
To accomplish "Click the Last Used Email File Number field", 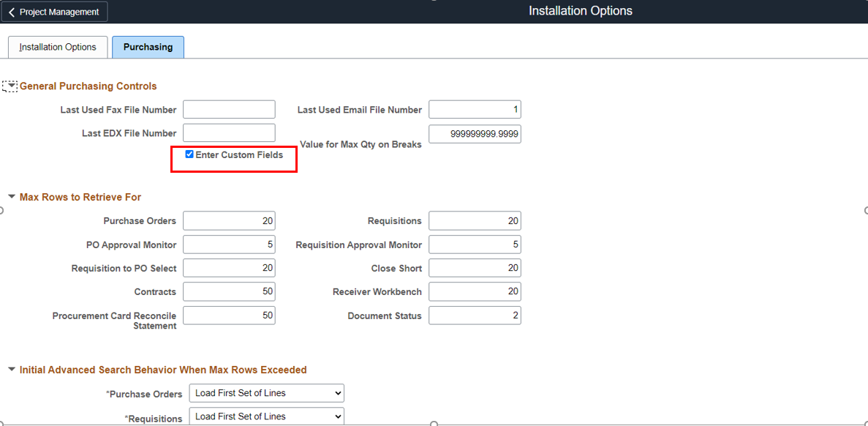I will pyautogui.click(x=475, y=110).
